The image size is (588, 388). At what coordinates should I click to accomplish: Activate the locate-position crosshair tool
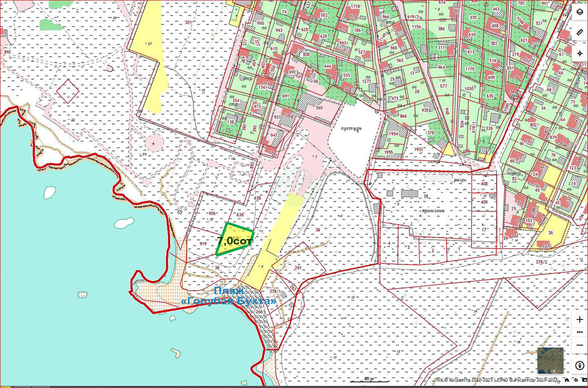point(580,53)
